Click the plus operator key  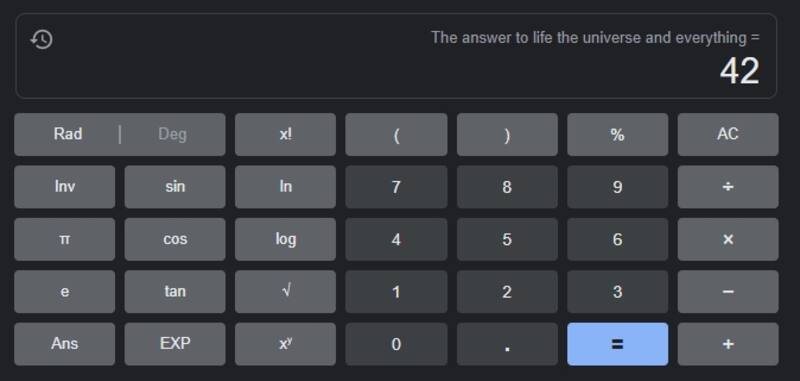(x=728, y=344)
